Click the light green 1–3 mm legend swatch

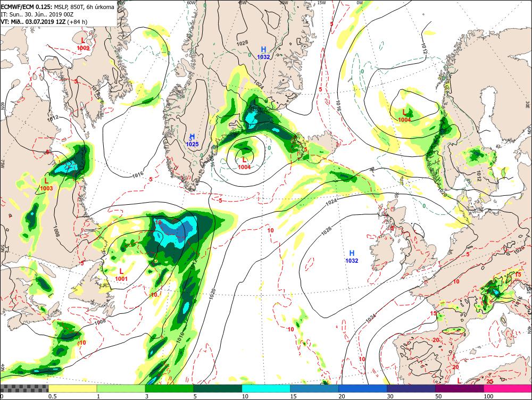pyautogui.click(x=121, y=388)
